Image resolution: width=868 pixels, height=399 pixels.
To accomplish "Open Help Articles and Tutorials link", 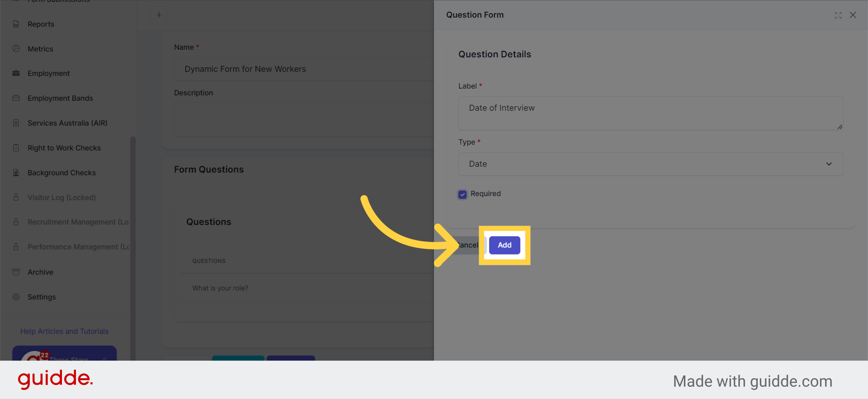I will [x=64, y=331].
